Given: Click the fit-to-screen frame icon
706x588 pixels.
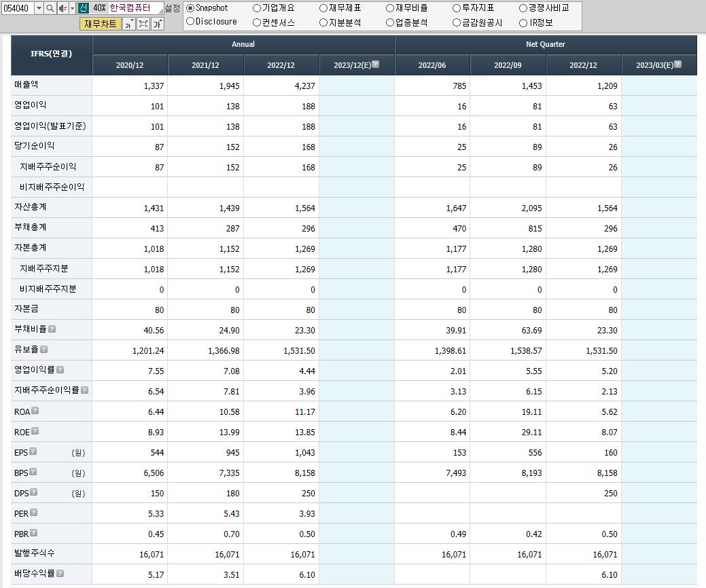Looking at the screenshot, I should click(143, 24).
